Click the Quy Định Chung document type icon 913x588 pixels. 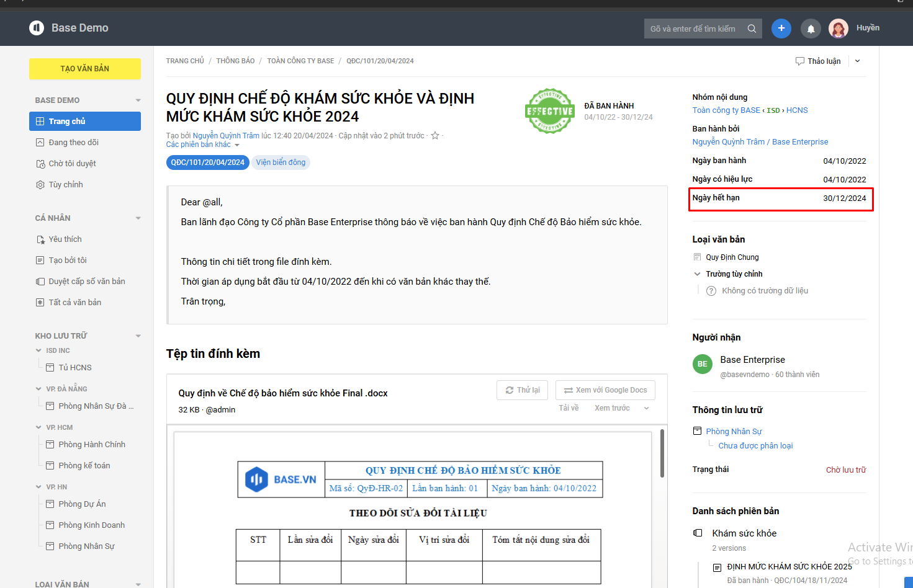[x=697, y=257]
